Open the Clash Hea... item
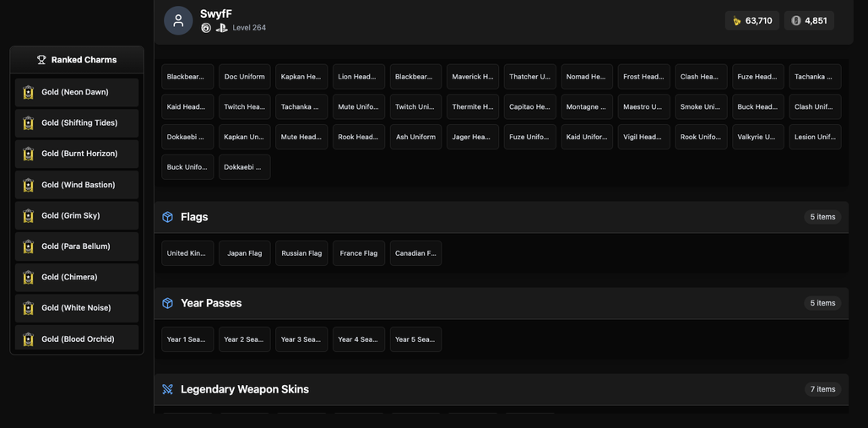The height and width of the screenshot is (428, 868). 701,77
